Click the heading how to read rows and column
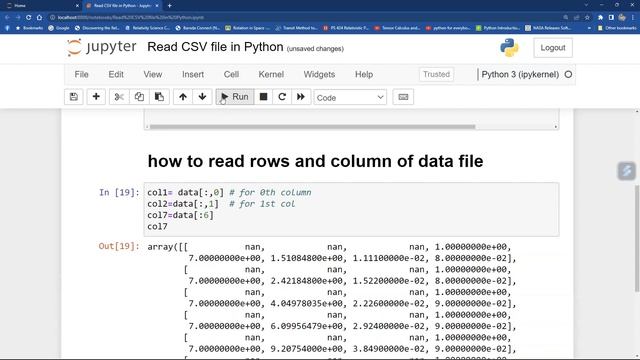The image size is (640, 360). pyautogui.click(x=316, y=161)
